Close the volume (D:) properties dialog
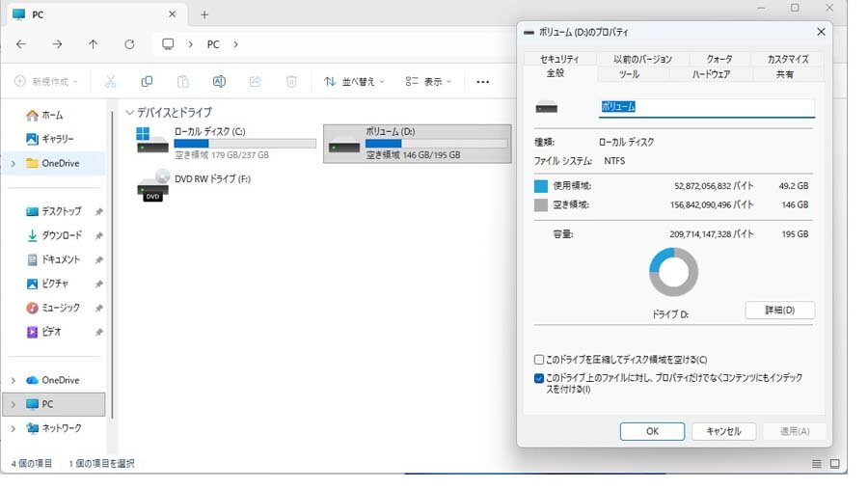The image size is (868, 488). tap(821, 32)
